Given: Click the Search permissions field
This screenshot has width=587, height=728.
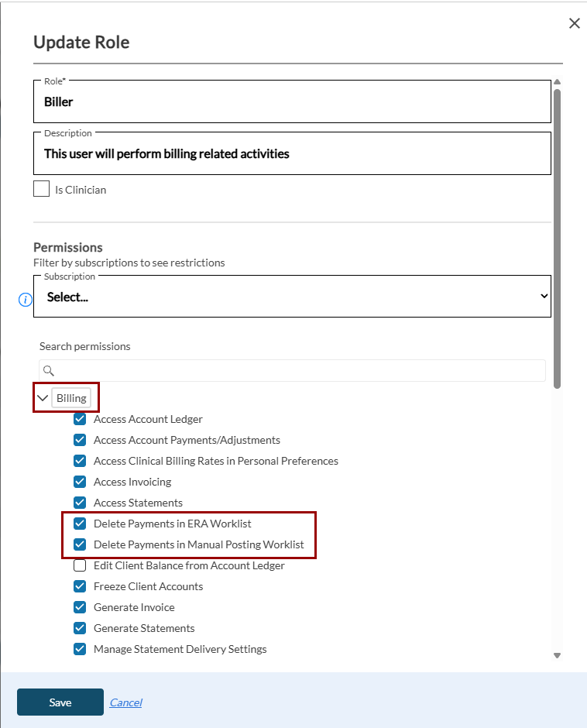Looking at the screenshot, I should click(298, 371).
